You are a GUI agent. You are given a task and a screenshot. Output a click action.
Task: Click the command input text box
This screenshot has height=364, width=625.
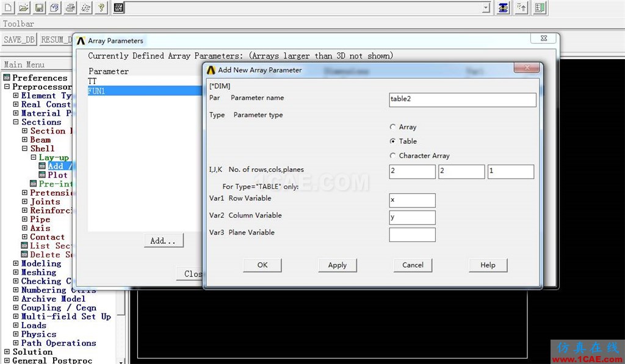(304, 7)
